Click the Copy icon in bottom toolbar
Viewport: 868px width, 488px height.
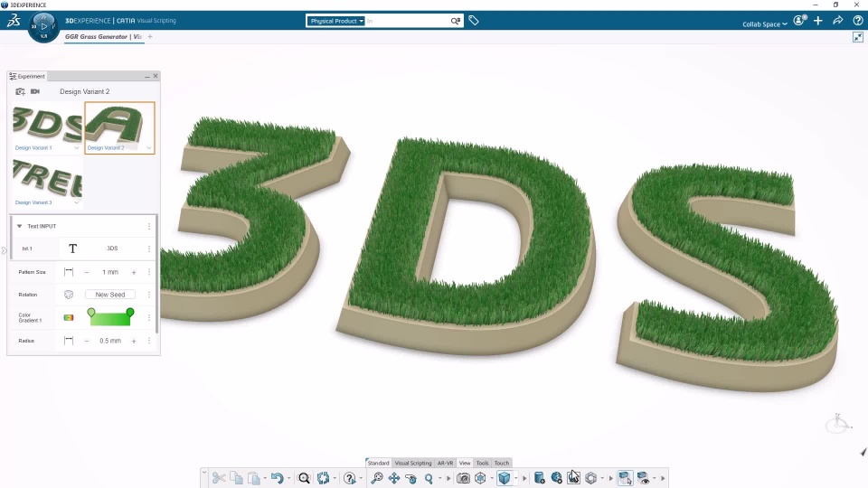(236, 478)
